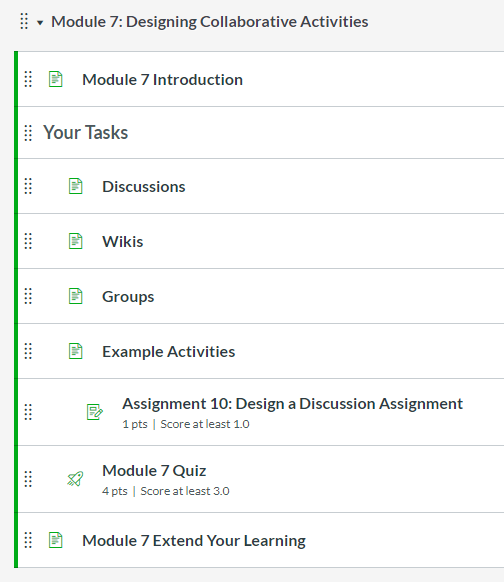Click the rocket quiz icon
This screenshot has width=504, height=582.
click(x=75, y=479)
